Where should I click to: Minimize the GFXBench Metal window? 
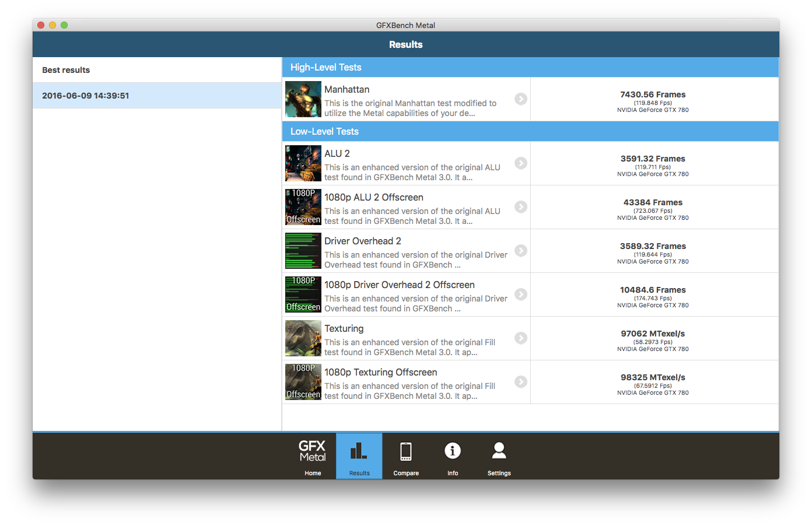52,25
